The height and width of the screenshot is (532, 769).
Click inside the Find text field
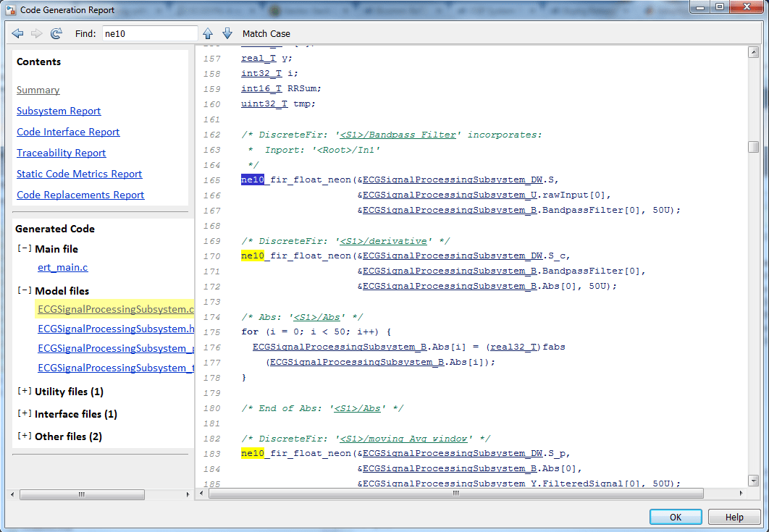pos(148,33)
